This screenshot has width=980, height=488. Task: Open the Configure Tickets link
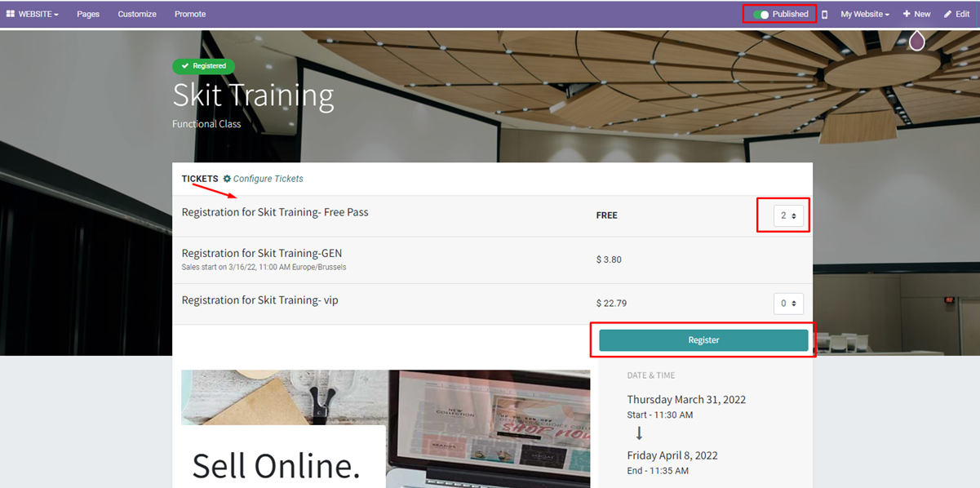click(268, 179)
